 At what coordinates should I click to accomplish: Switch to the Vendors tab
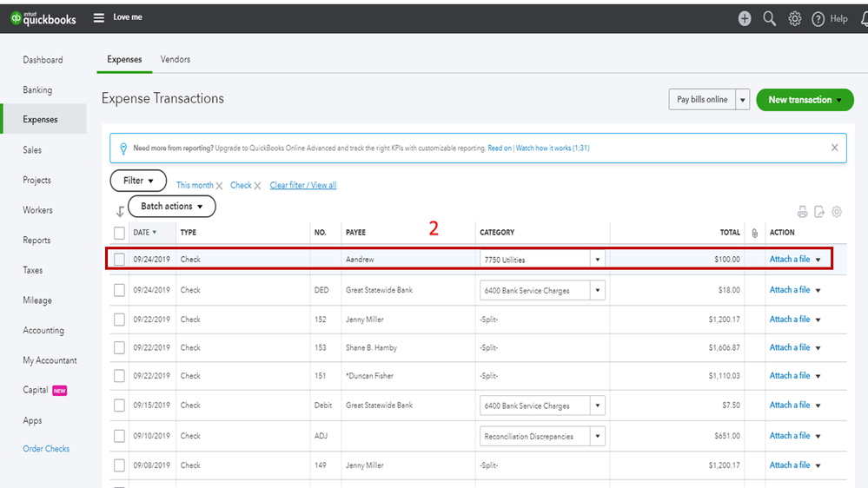pyautogui.click(x=176, y=60)
